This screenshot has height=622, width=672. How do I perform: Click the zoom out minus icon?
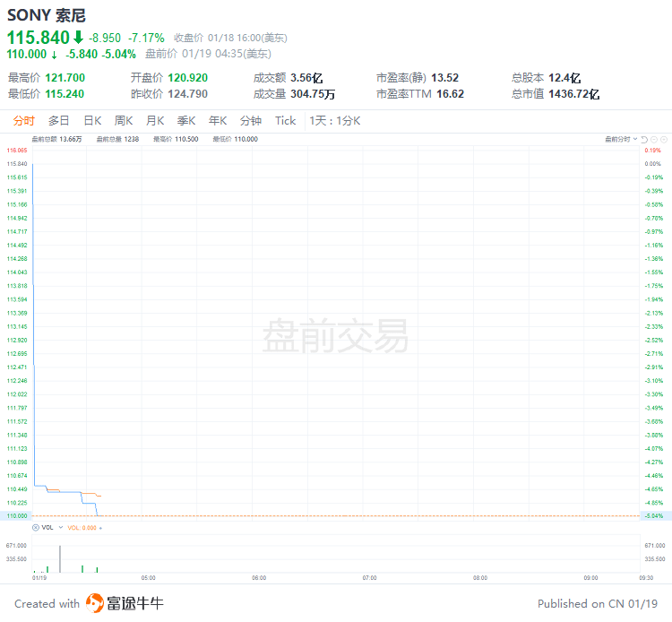point(654,139)
